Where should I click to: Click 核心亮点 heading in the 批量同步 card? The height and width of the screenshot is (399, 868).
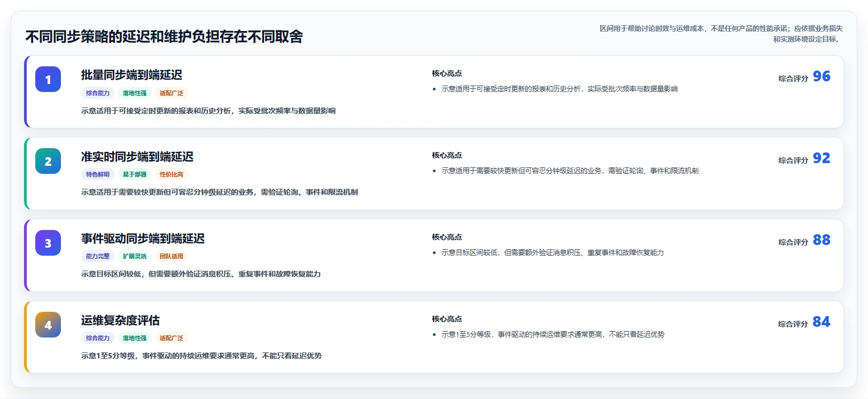pyautogui.click(x=447, y=73)
